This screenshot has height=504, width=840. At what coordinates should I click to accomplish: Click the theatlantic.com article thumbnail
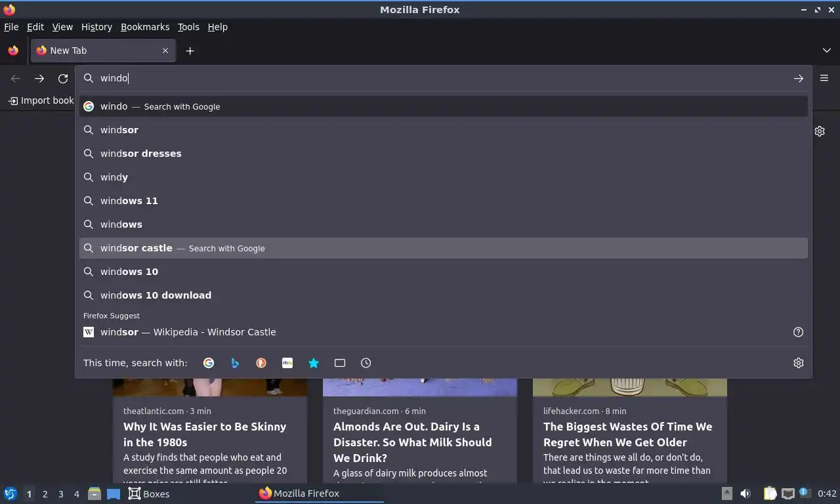click(210, 387)
